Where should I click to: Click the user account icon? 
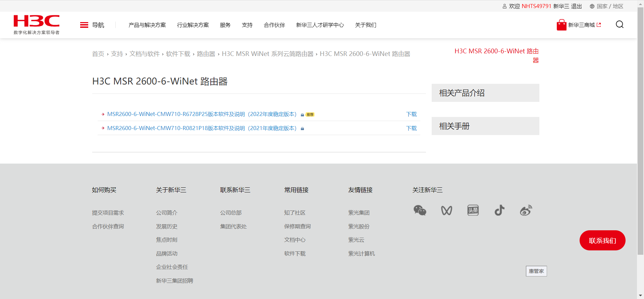pos(504,6)
